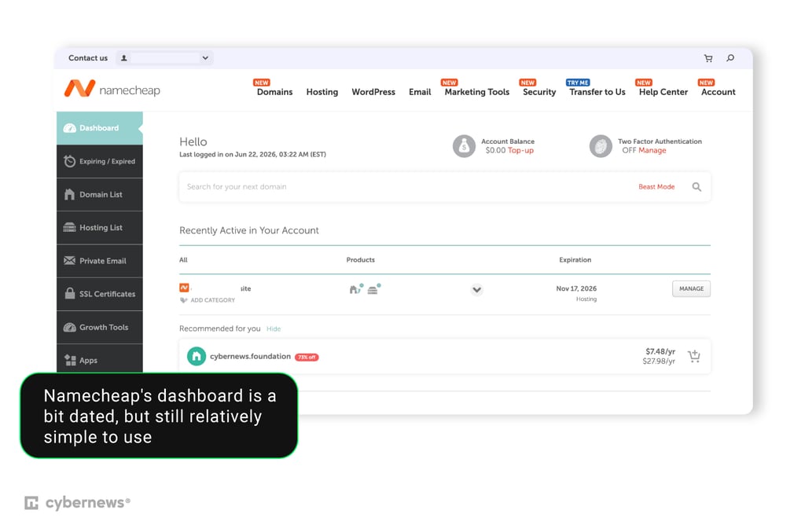Click the Nov 17, 2026 expiration date

[576, 288]
